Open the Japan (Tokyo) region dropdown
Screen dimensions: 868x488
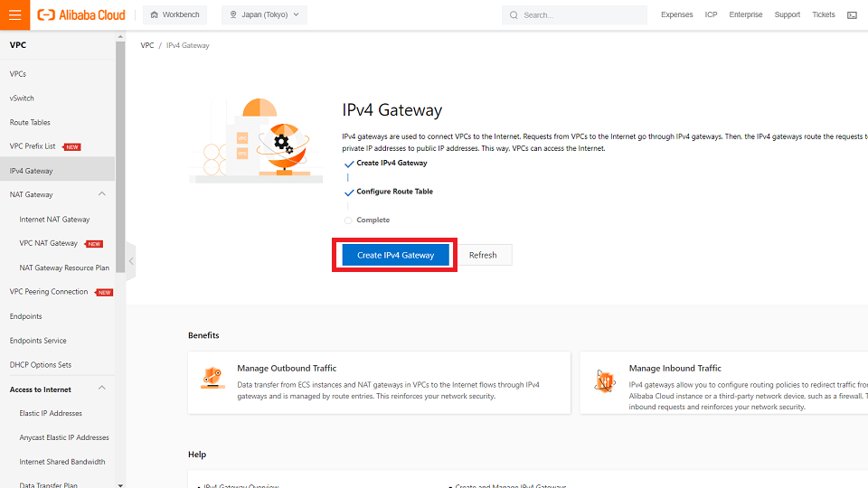pos(264,15)
